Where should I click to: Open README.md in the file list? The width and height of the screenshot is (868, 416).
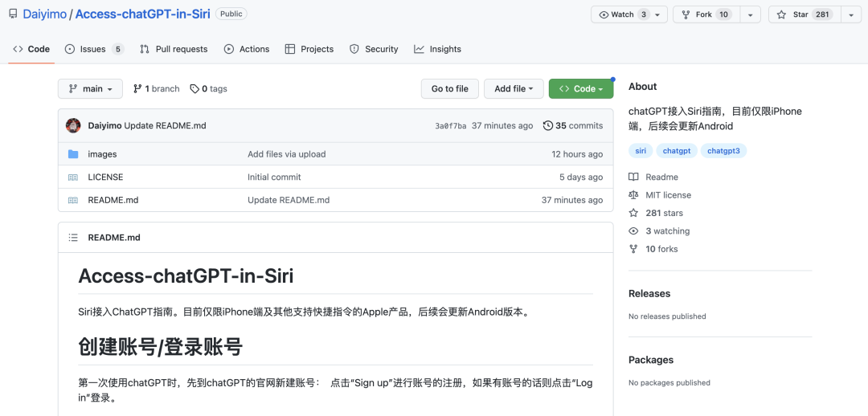point(113,200)
